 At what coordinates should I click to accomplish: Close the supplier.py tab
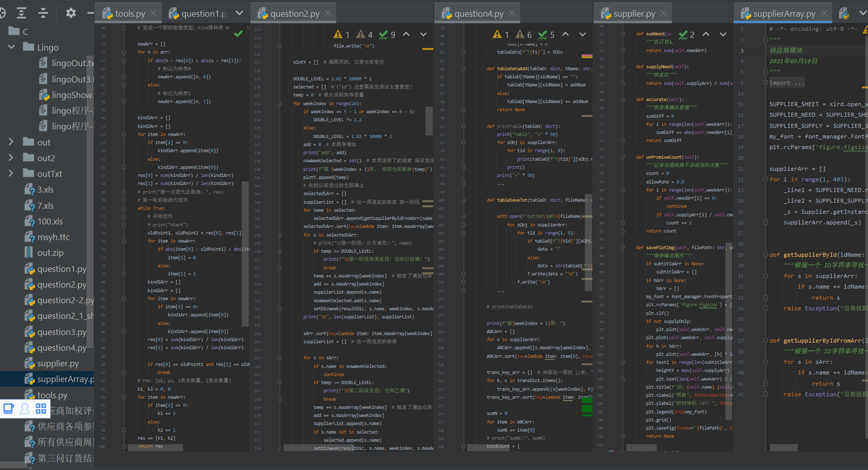click(x=664, y=13)
